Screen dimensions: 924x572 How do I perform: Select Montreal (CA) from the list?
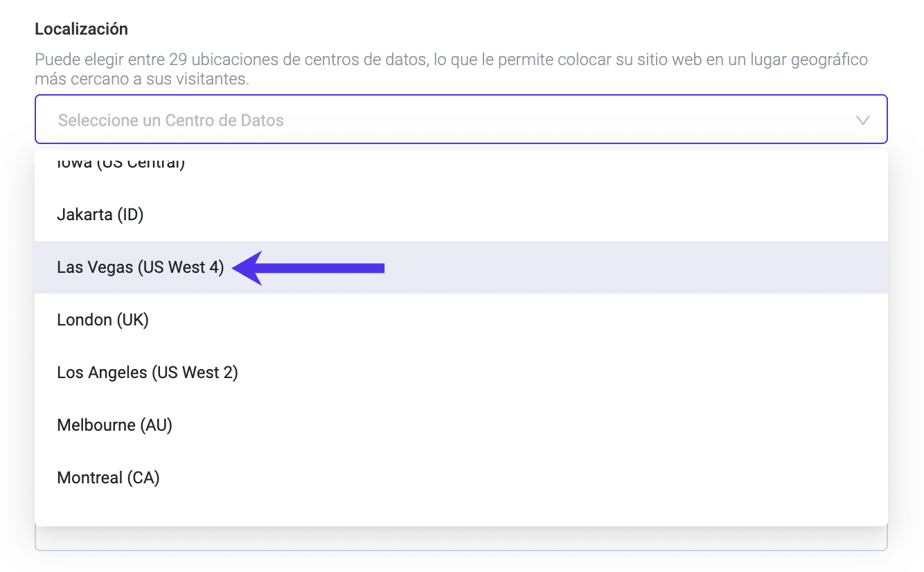[108, 478]
